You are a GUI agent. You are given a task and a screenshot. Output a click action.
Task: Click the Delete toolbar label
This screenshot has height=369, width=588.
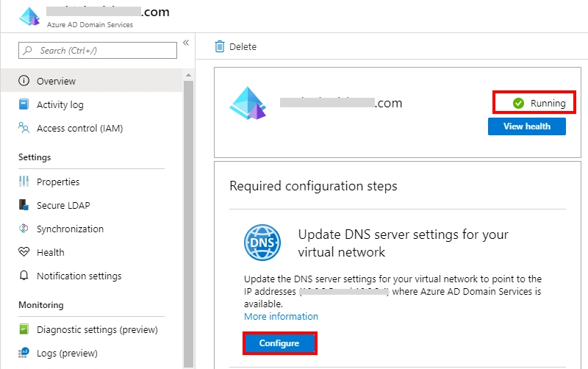243,46
